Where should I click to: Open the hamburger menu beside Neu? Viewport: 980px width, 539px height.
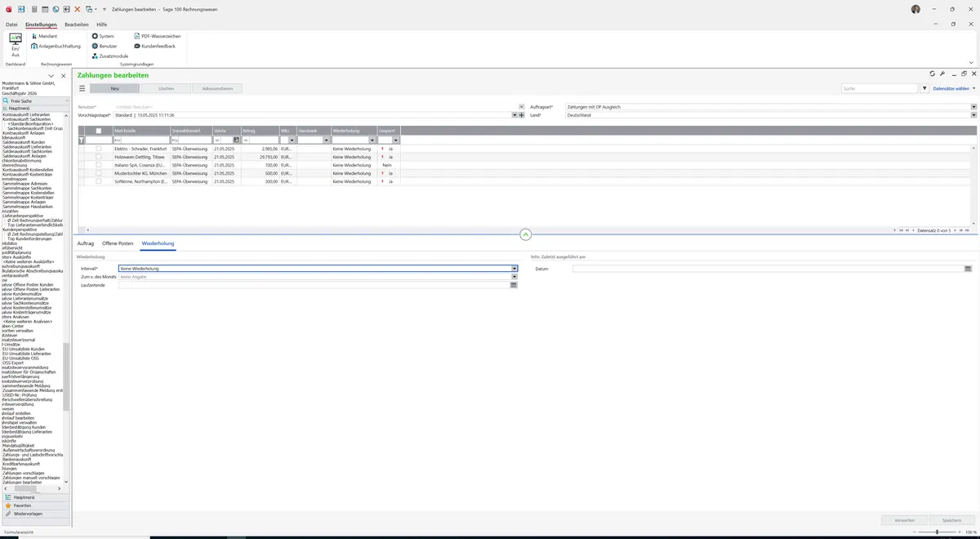(x=82, y=88)
